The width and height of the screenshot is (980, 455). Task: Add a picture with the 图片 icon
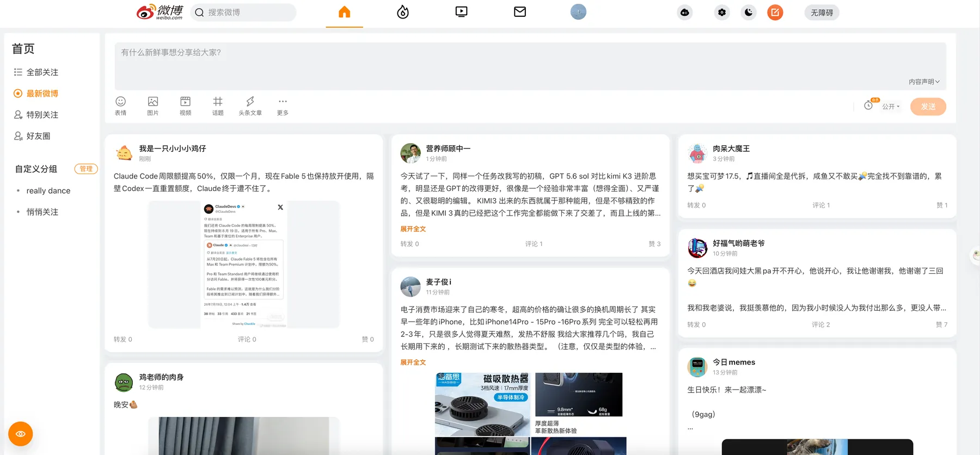153,106
